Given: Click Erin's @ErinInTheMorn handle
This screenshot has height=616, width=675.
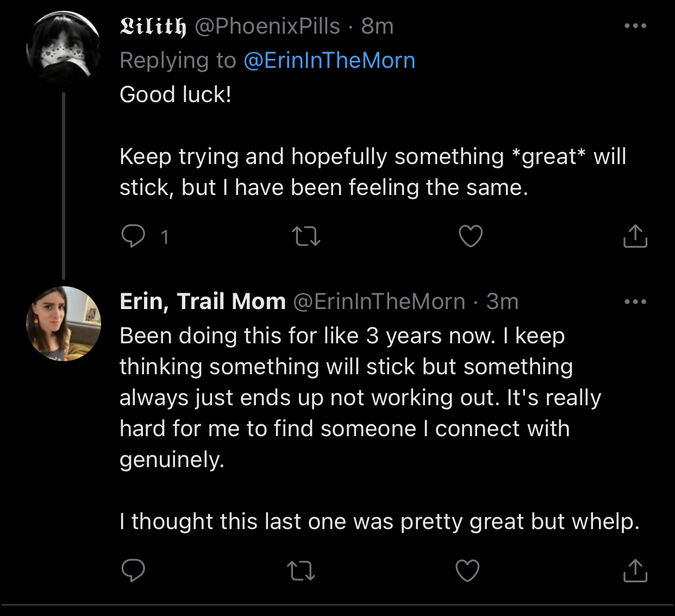Looking at the screenshot, I should (x=379, y=301).
